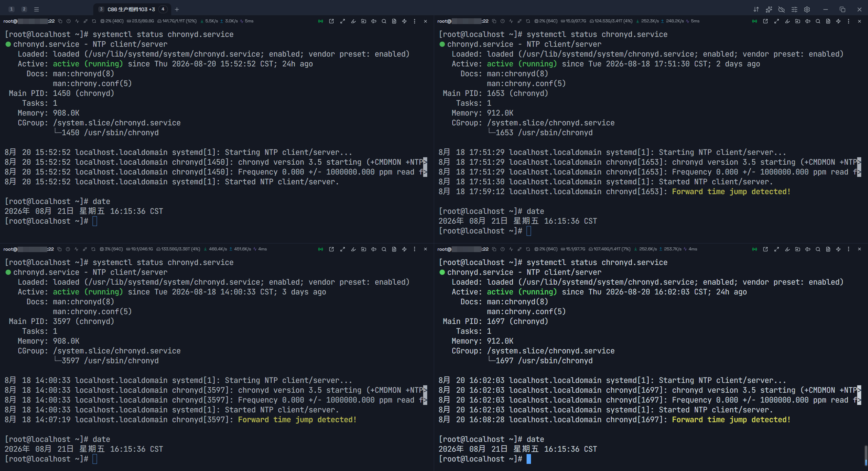Open session log document in PID 3597 pane
The height and width of the screenshot is (471, 868).
394,249
